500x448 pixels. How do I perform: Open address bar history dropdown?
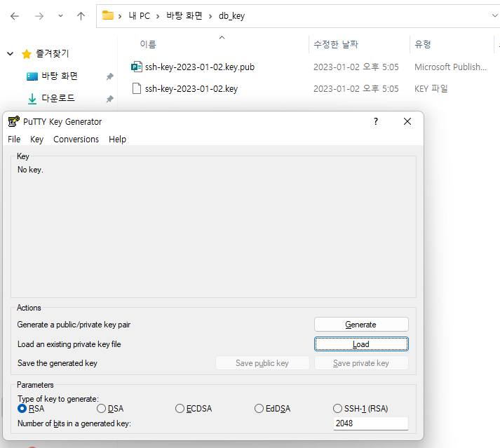click(x=494, y=15)
